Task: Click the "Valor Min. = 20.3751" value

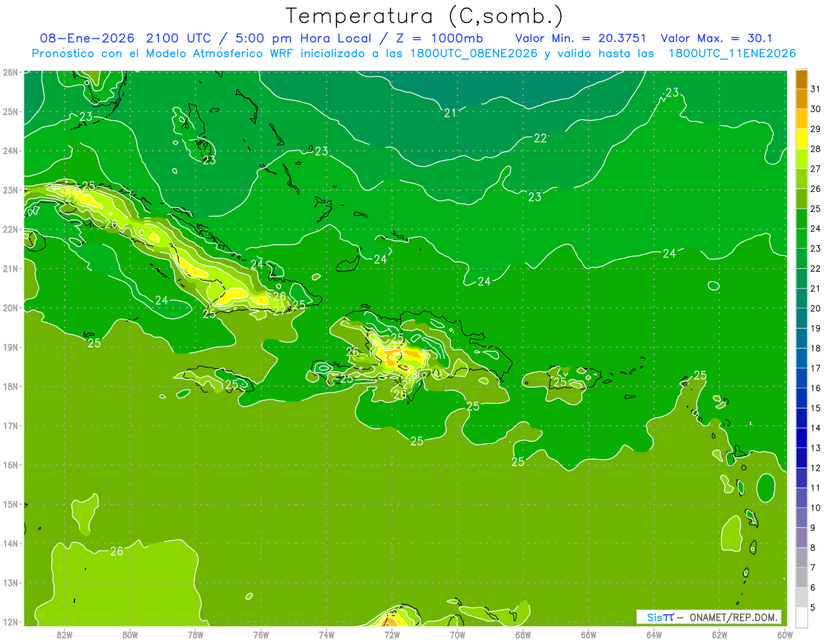Action: pos(582,38)
